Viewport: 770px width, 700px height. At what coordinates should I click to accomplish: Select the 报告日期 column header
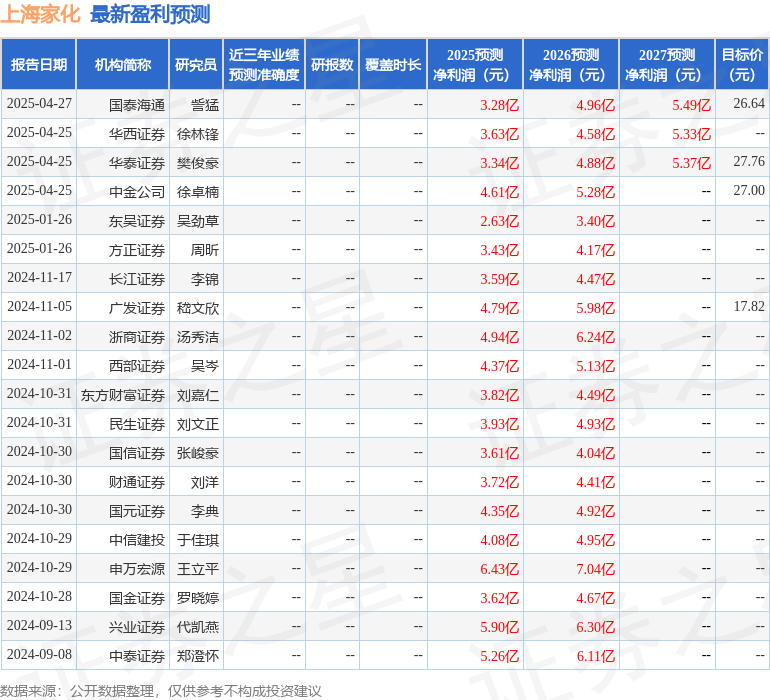click(39, 64)
